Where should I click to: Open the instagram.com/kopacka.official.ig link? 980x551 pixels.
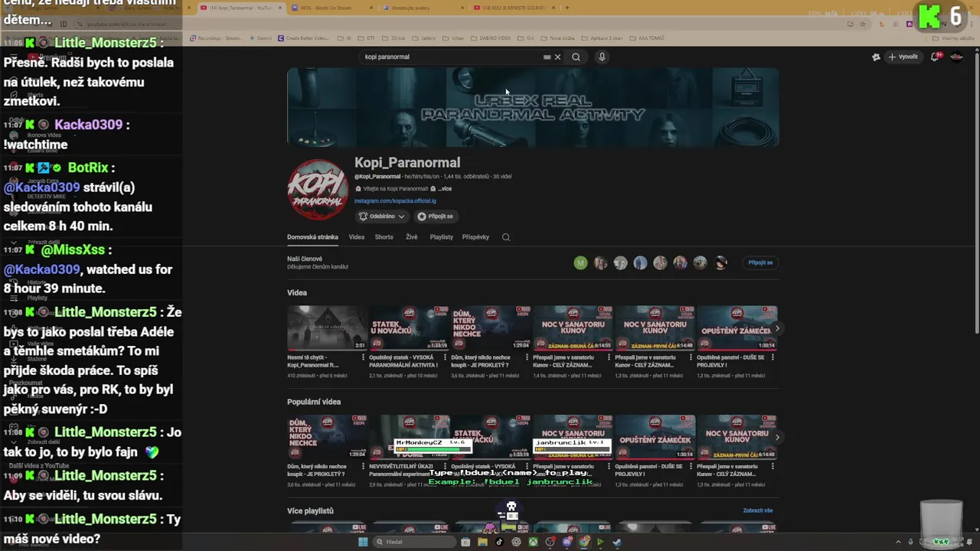[x=395, y=201]
